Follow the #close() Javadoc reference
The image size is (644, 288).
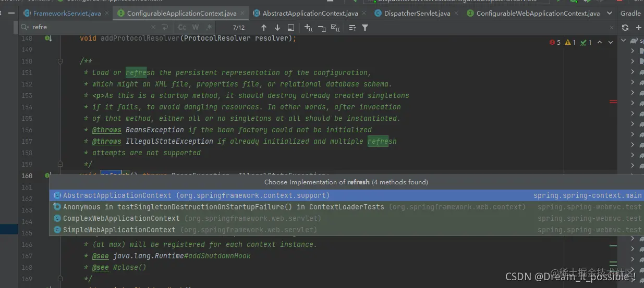(x=130, y=268)
